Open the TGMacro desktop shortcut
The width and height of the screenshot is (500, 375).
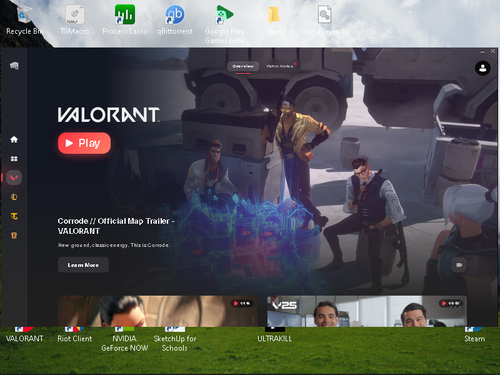point(75,20)
